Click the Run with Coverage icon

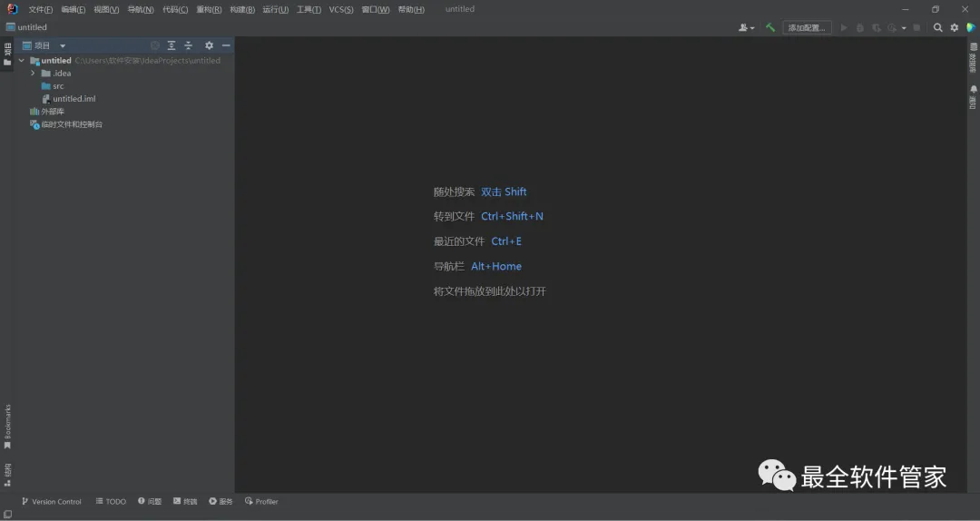tap(877, 27)
